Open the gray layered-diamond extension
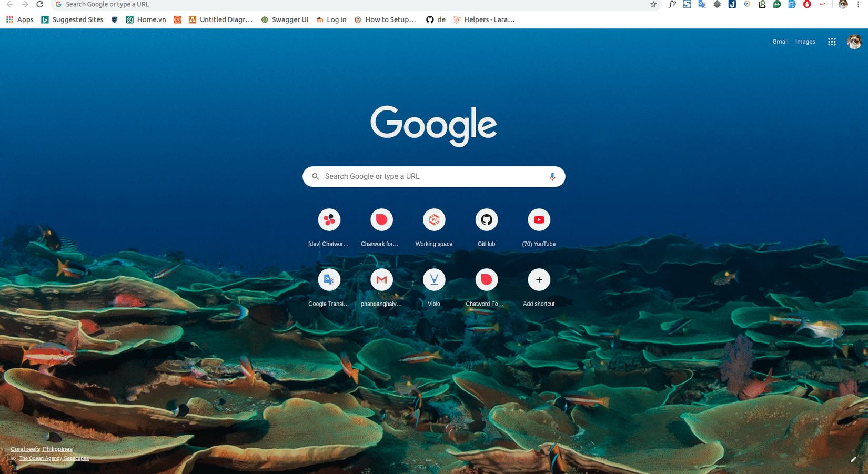 [x=717, y=4]
